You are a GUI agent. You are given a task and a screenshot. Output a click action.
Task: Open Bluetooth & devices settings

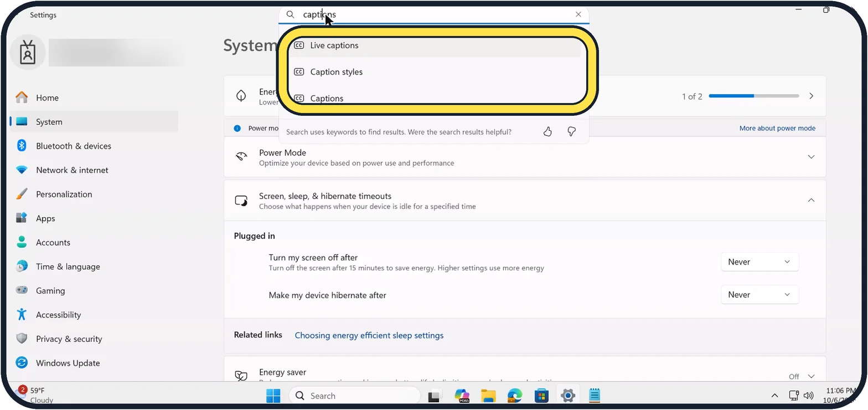(94, 146)
